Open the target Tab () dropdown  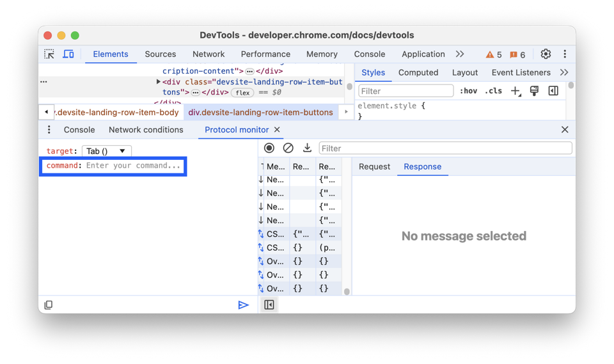click(x=106, y=151)
